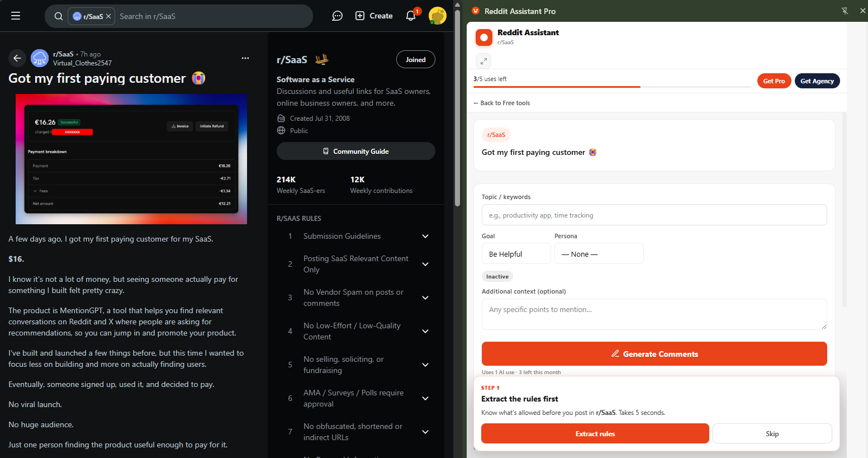This screenshot has height=458, width=868.
Task: Click the Get Pro button
Action: tap(774, 81)
